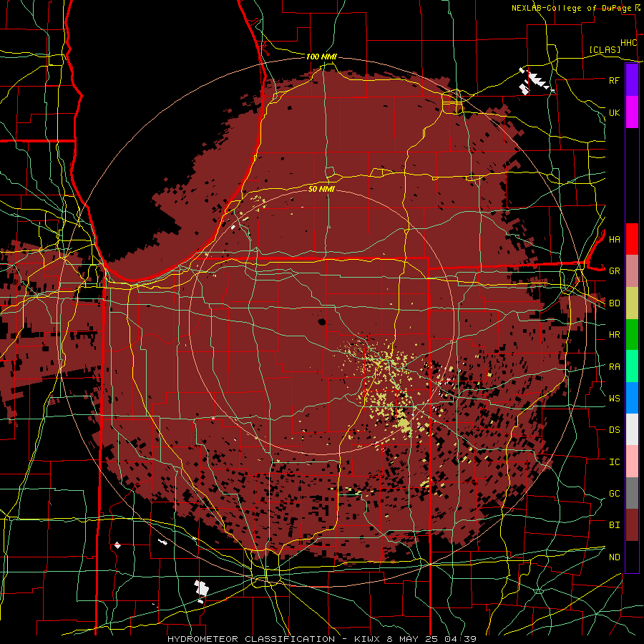644x644 pixels.
Task: Click the black radar site dot at map center
Action: (x=321, y=321)
